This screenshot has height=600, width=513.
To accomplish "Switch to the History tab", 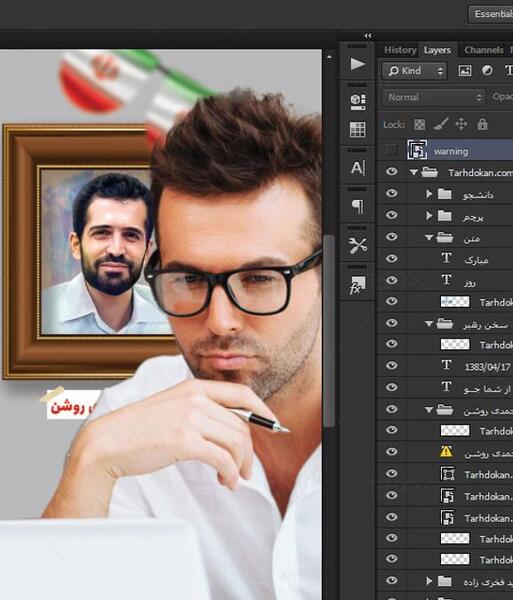I will click(x=400, y=50).
